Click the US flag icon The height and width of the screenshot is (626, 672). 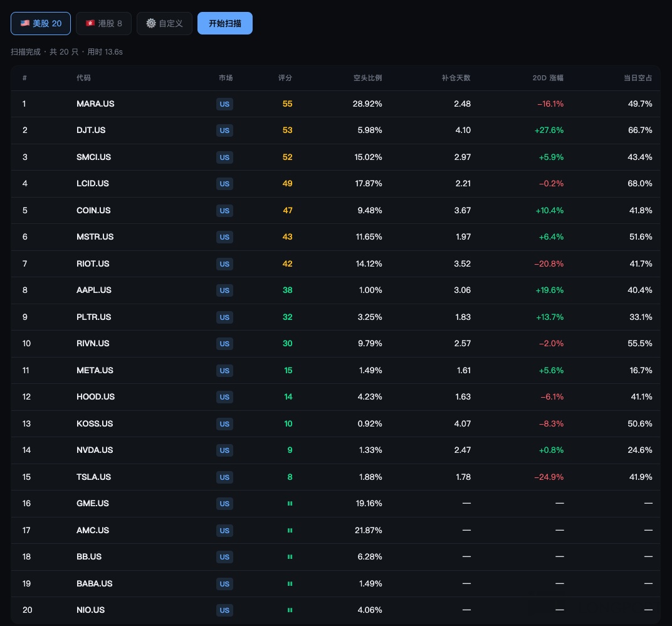click(x=25, y=23)
